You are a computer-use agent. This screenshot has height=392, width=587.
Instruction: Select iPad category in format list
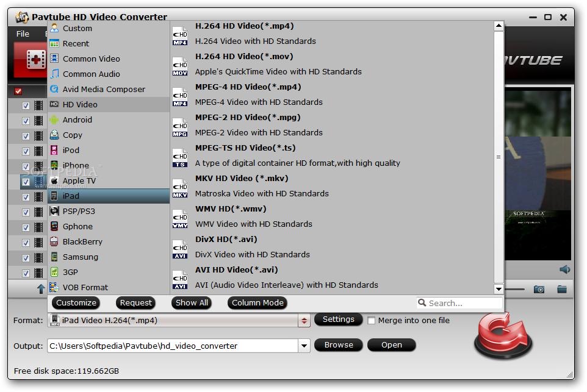pos(109,196)
